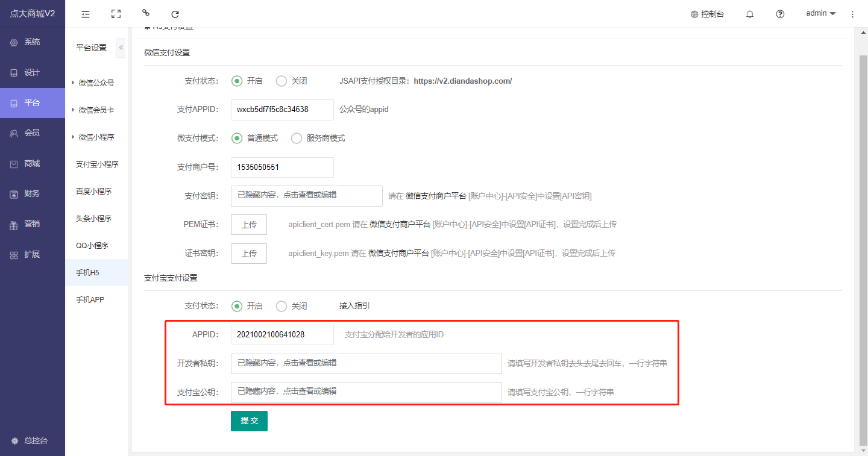Viewport: 868px width, 456px height.
Task: Select 关闭 for WeChat pay status
Action: coord(281,81)
